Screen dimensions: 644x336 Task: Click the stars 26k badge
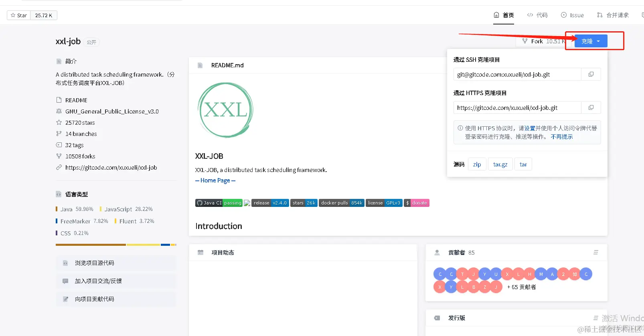click(304, 203)
